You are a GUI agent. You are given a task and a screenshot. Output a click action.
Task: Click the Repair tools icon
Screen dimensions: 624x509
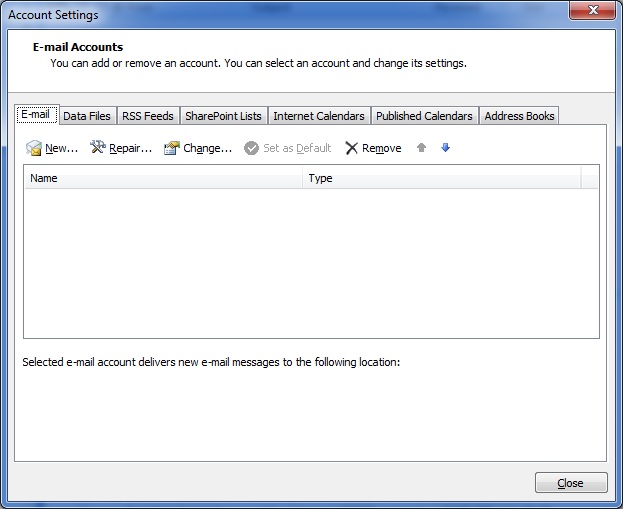(x=98, y=148)
